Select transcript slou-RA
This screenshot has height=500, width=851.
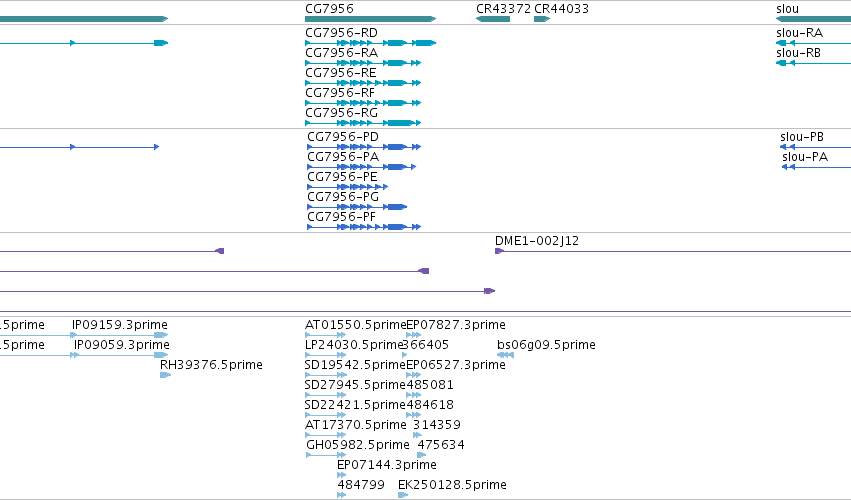tap(814, 43)
